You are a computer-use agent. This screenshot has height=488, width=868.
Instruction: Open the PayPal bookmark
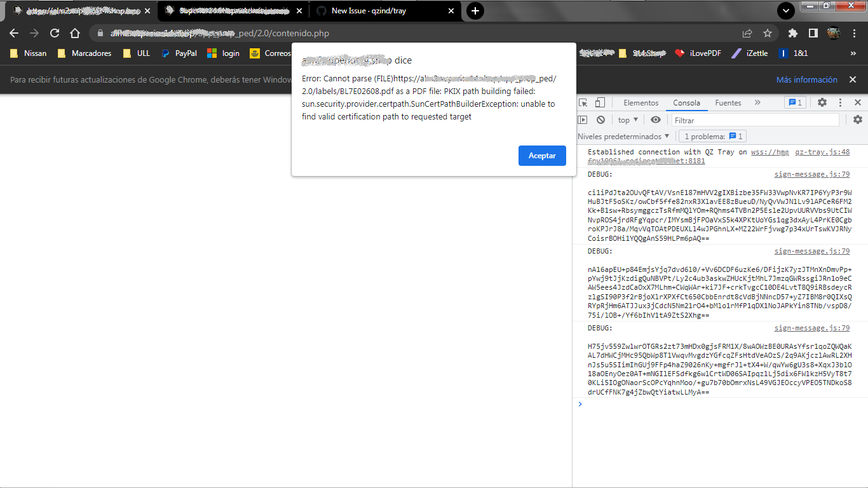[179, 53]
